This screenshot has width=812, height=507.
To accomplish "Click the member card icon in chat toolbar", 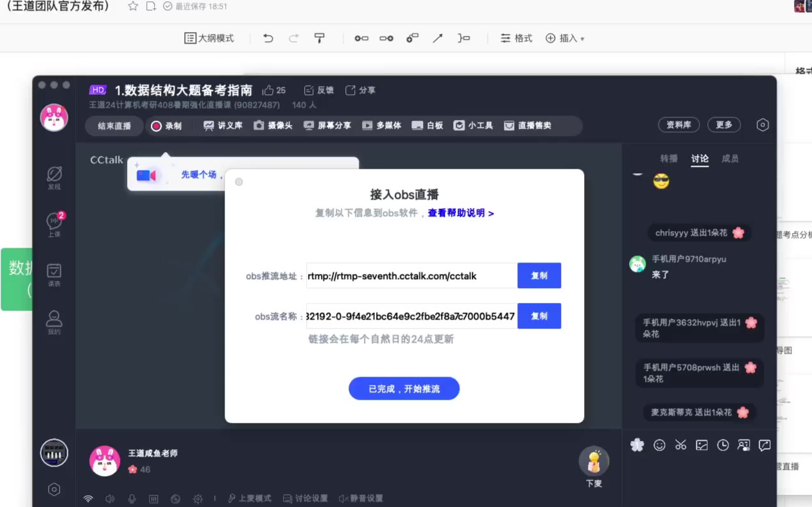I will point(744,445).
